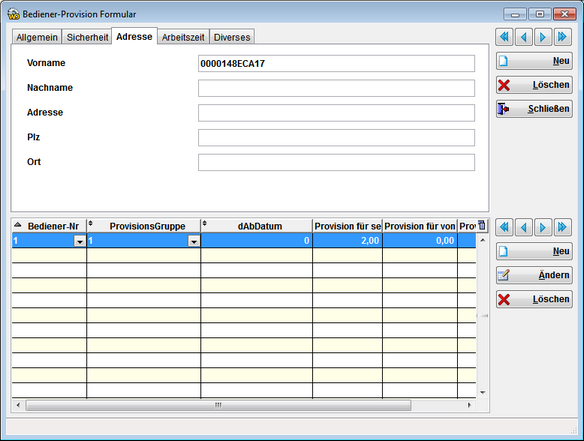Click into the Vorname input field
Screen dimensions: 584x441
tap(336, 64)
